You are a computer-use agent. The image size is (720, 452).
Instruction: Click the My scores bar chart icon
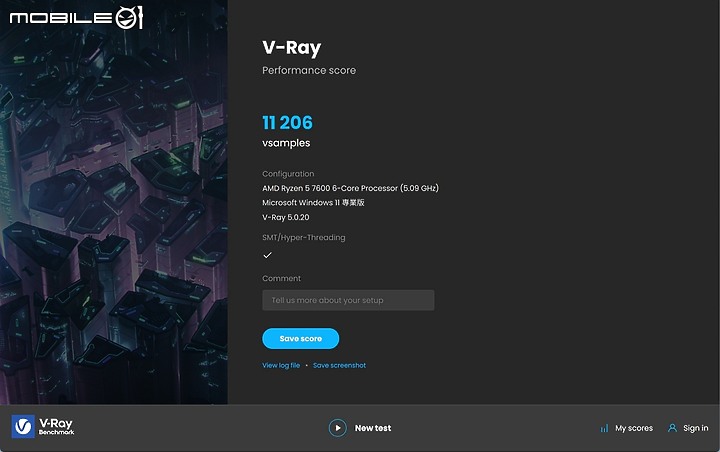(604, 428)
